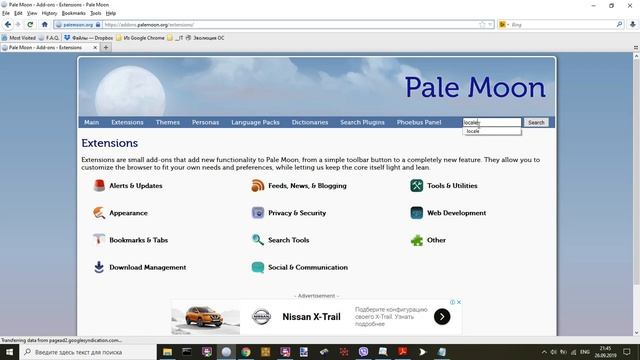Image resolution: width=640 pixels, height=360 pixels.
Task: Click the Tools & Utilities icon
Action: point(417,185)
